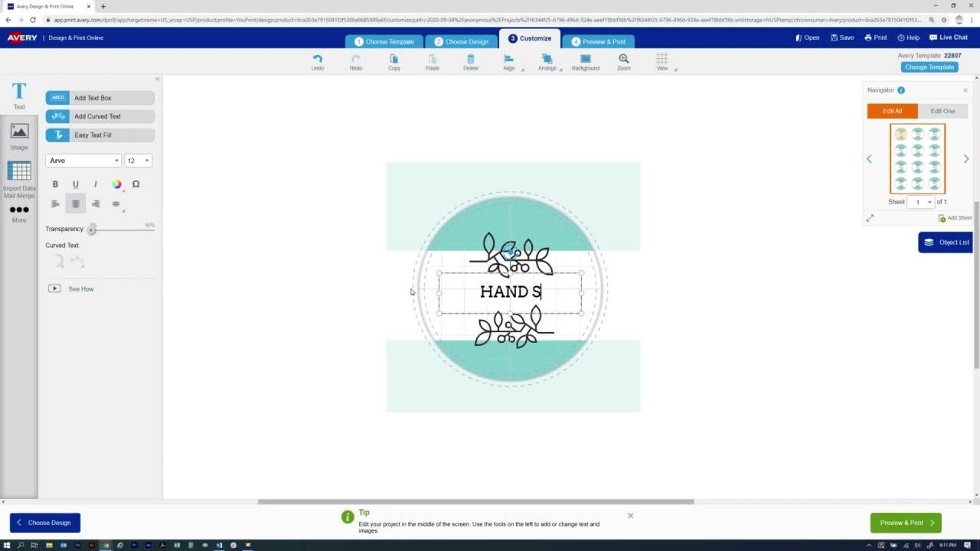The height and width of the screenshot is (551, 980).
Task: Open the sheet number dropdown in Navigator
Action: (x=920, y=202)
